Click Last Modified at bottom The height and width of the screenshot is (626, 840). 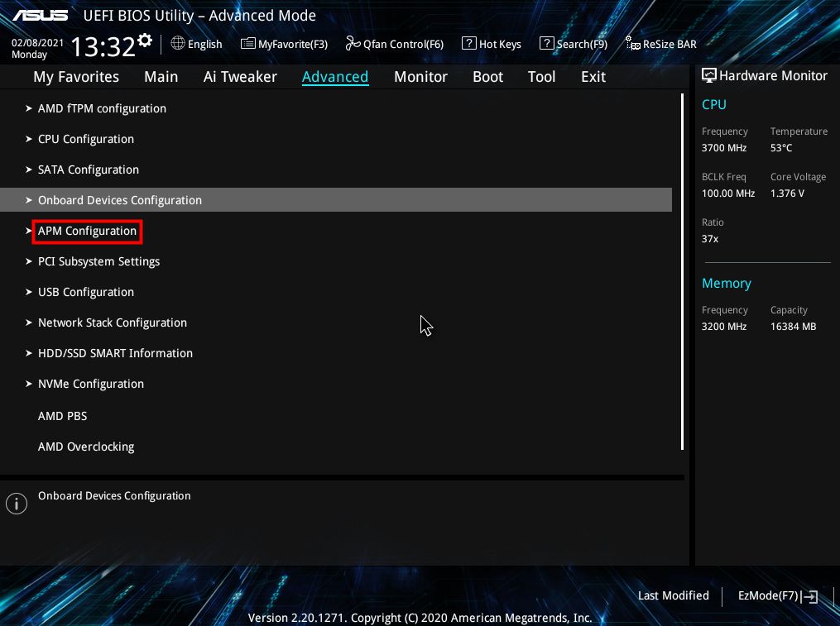[674, 595]
